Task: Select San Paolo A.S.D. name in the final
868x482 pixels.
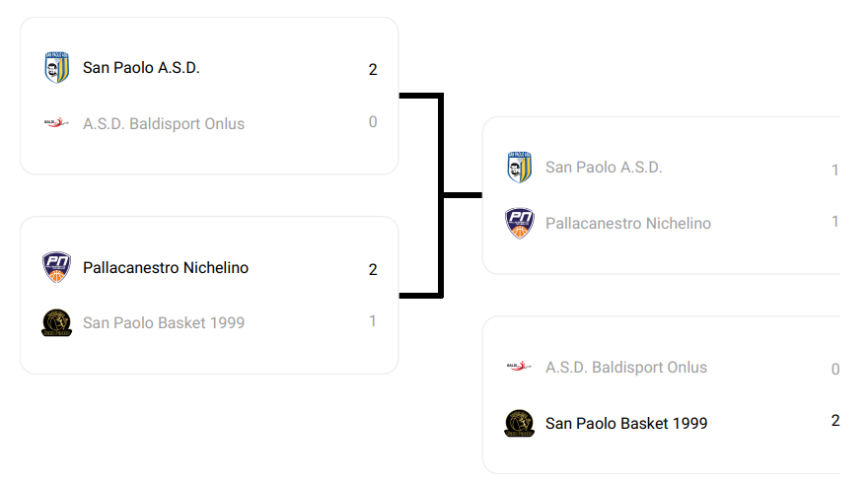Action: pyautogui.click(x=604, y=168)
